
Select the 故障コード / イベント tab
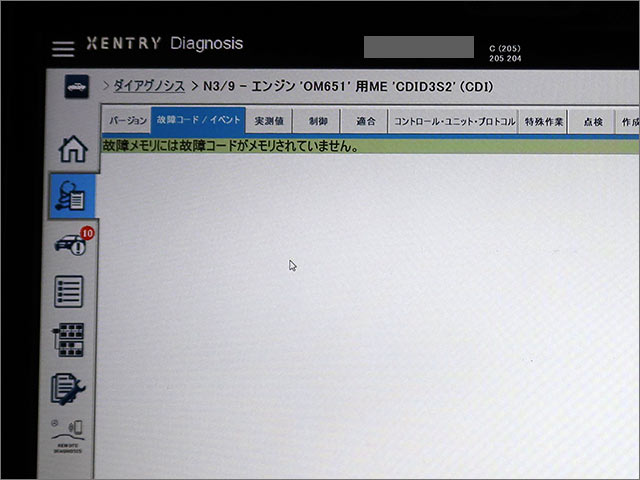point(198,120)
